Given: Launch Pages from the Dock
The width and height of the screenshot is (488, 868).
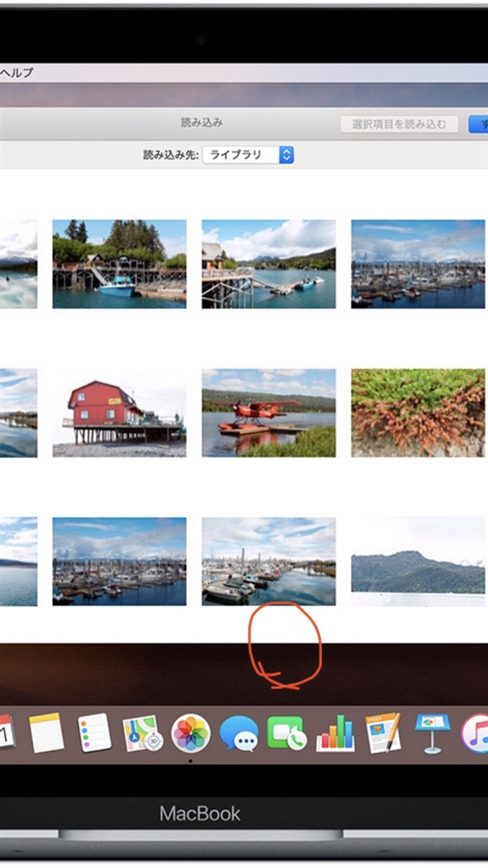Looking at the screenshot, I should [383, 733].
